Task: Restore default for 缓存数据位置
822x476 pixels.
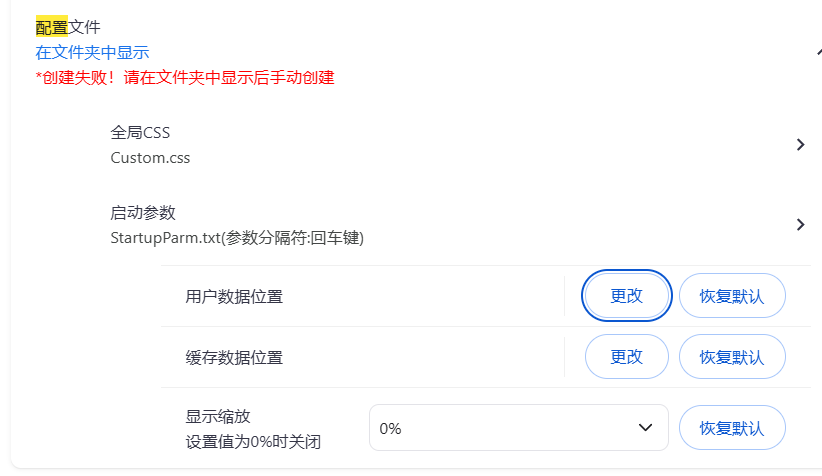Action: pos(732,357)
